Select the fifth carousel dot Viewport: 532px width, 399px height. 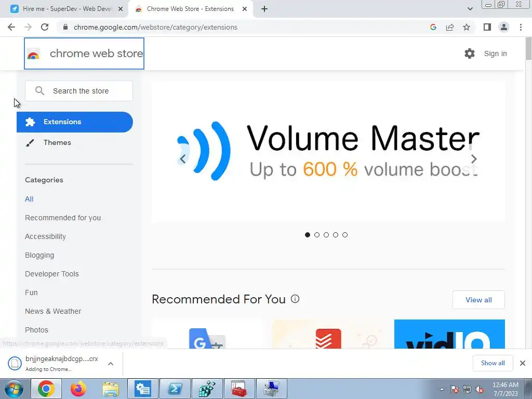[x=345, y=235]
